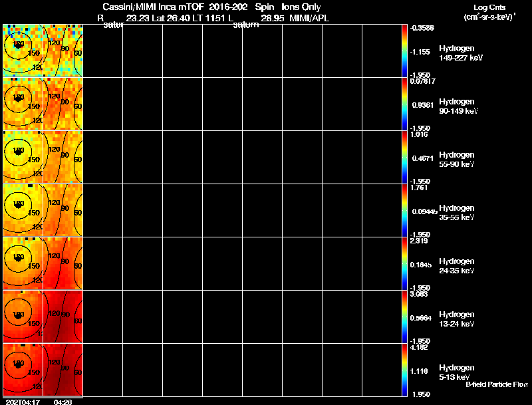
Task: Click the Hydrogen 35-55 keV first image panel
Action: coord(23,210)
